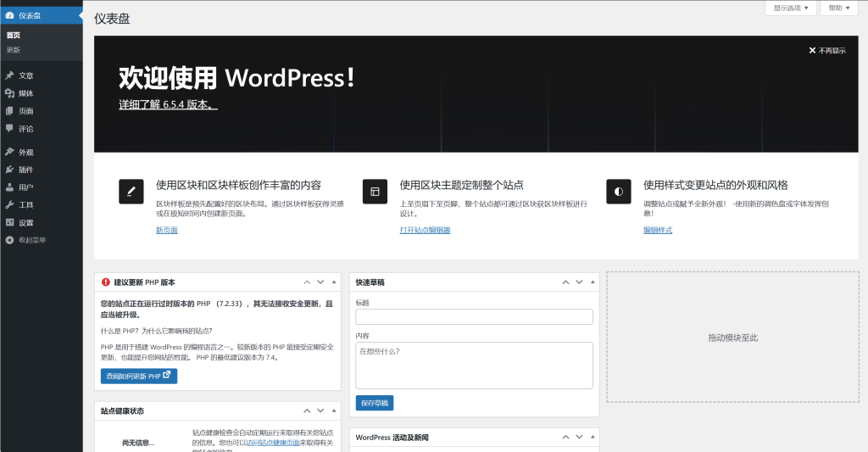Collapse the 快速草稿 panel with triangle toggle
Image resolution: width=868 pixels, height=452 pixels.
[x=593, y=282]
